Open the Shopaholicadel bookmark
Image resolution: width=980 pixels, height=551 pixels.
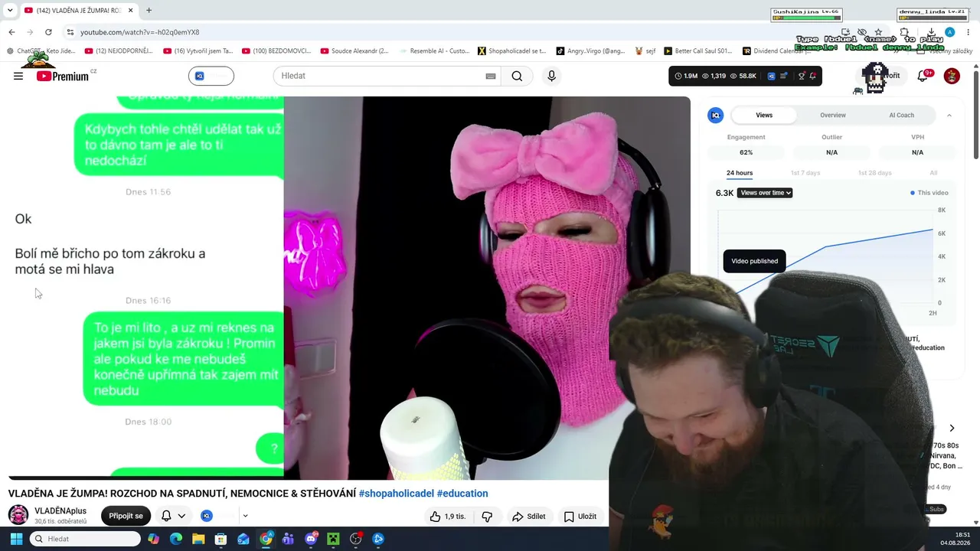coord(512,51)
